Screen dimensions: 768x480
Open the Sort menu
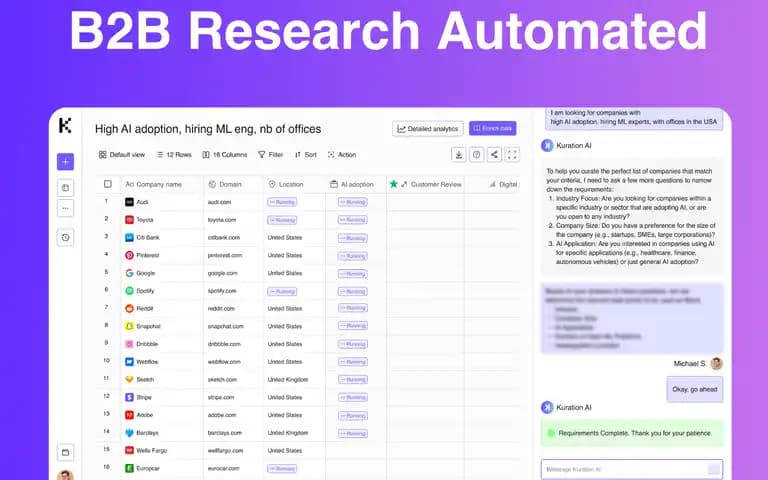coord(306,155)
